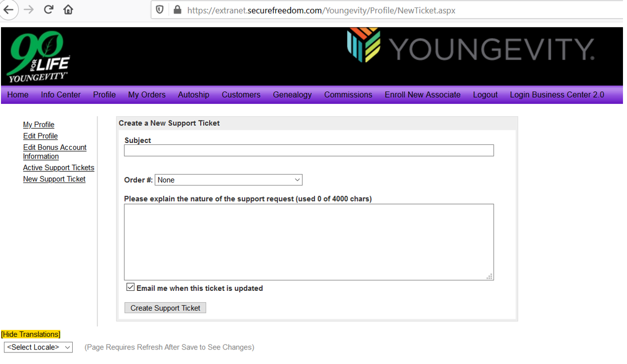Viewport: 627px width, 364px height.
Task: Click the support request description textarea
Action: click(x=308, y=242)
